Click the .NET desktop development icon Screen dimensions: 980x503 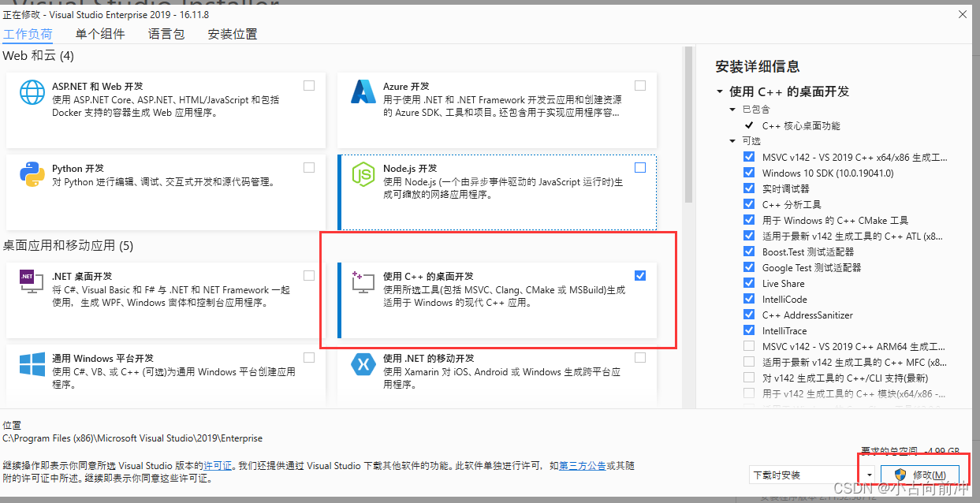[32, 283]
